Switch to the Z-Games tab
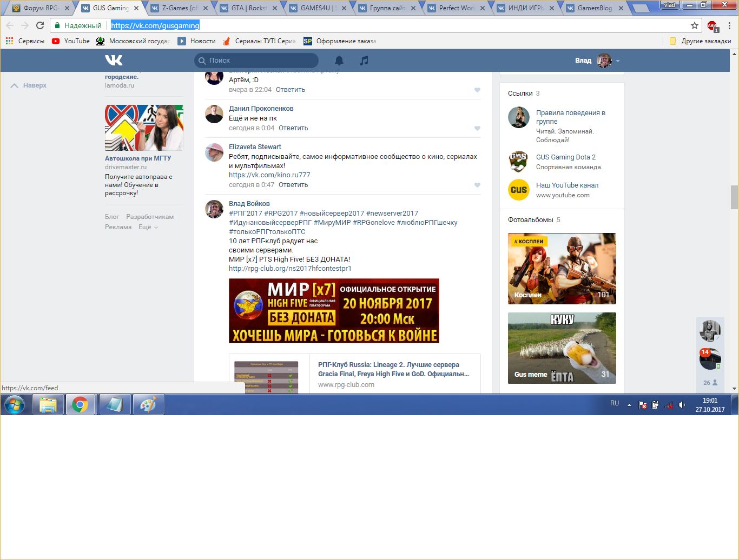 click(179, 8)
